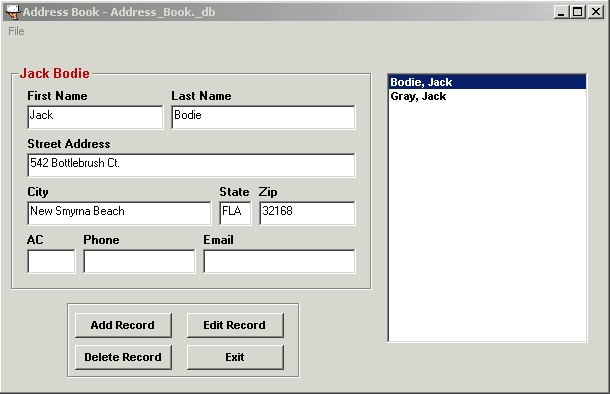Click the Zip field showing 32168
This screenshot has height=394, width=610.
(307, 213)
